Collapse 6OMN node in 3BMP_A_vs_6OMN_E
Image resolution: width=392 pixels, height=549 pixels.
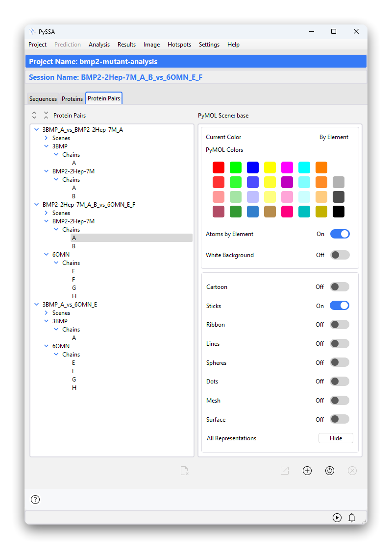pos(46,346)
